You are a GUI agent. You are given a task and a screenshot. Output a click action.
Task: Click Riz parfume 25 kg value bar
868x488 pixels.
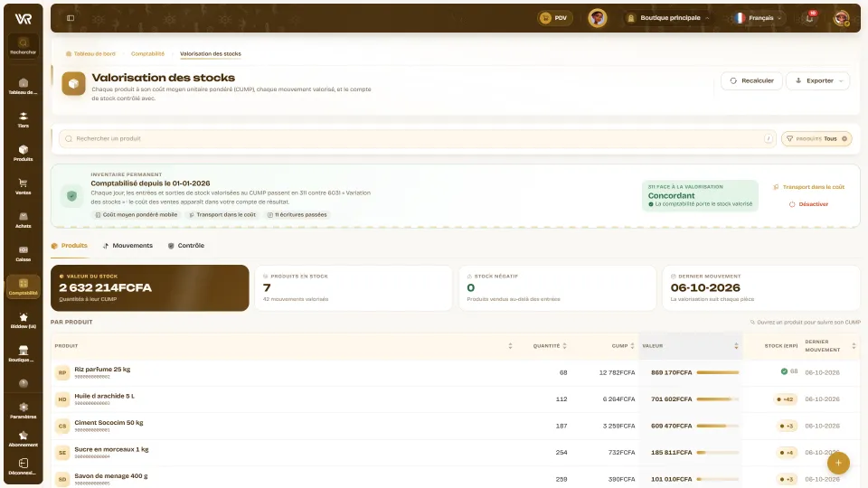pos(717,372)
